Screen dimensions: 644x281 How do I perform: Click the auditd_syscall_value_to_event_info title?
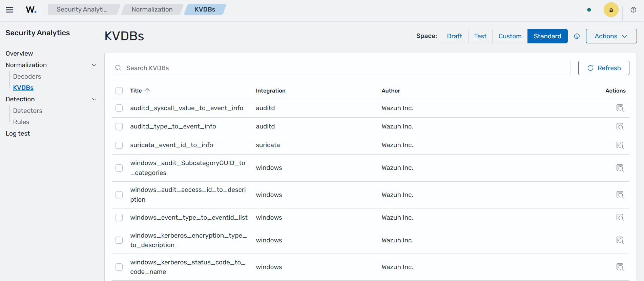click(x=187, y=108)
